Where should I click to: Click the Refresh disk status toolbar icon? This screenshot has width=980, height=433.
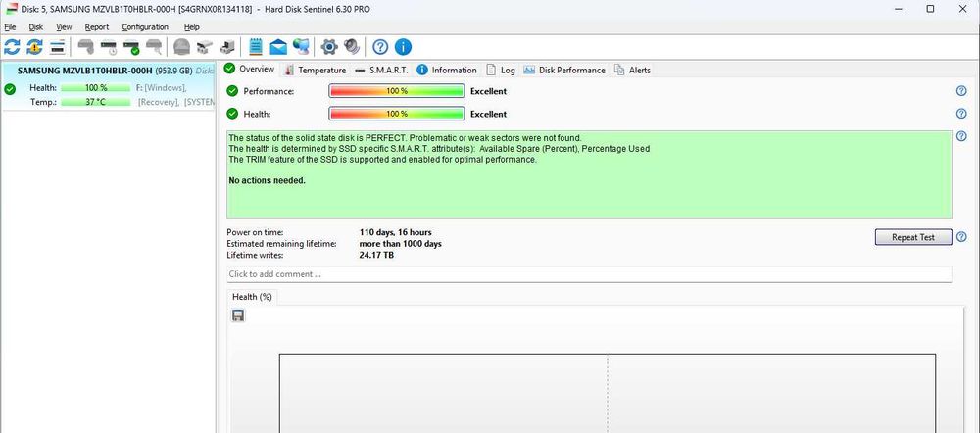[x=12, y=47]
